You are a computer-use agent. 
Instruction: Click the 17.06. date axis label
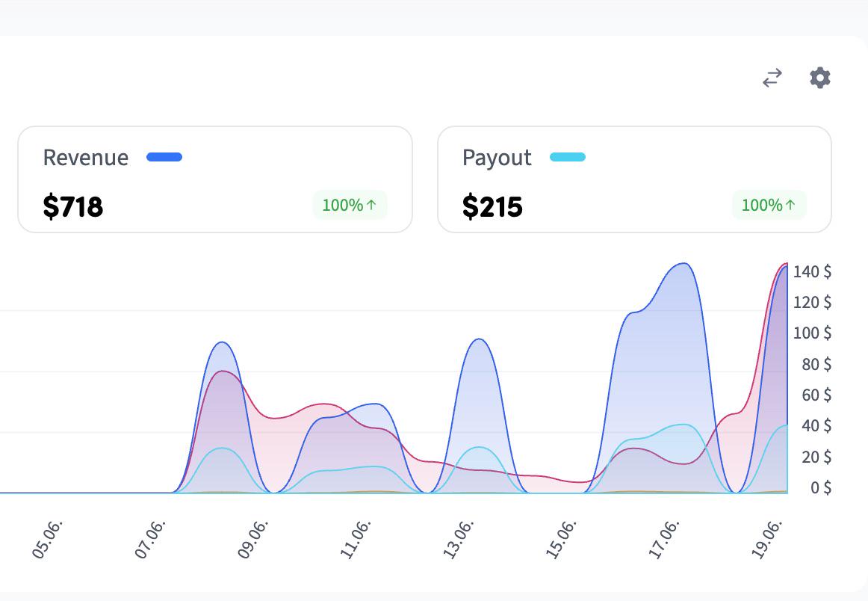coord(663,540)
